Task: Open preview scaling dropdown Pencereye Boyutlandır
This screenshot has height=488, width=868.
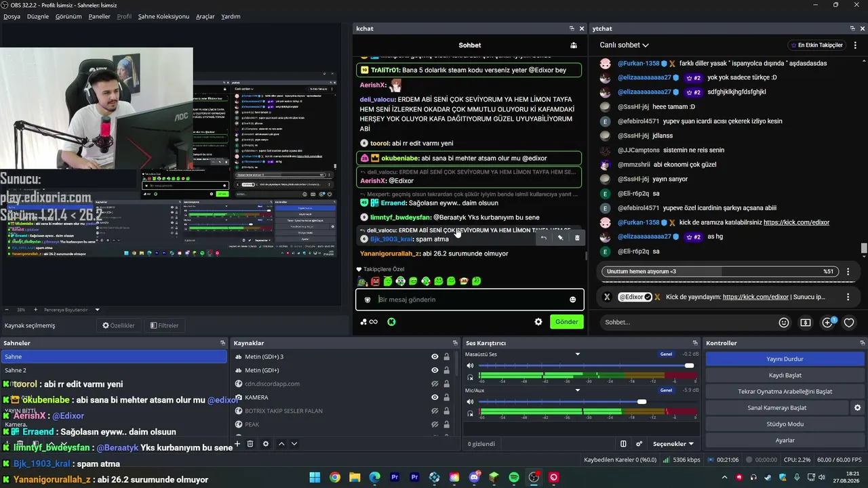Action: tap(97, 310)
